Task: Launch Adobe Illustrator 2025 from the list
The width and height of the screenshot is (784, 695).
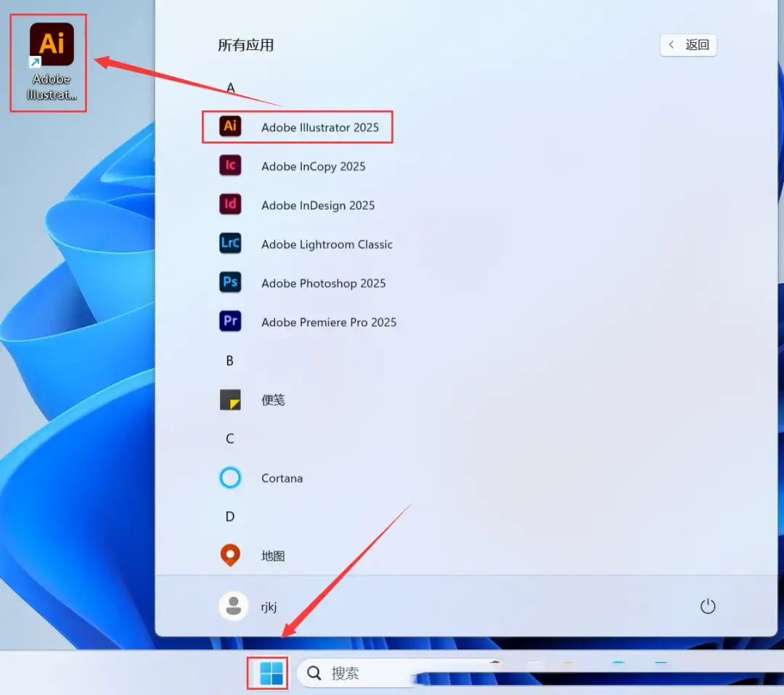Action: coord(319,127)
